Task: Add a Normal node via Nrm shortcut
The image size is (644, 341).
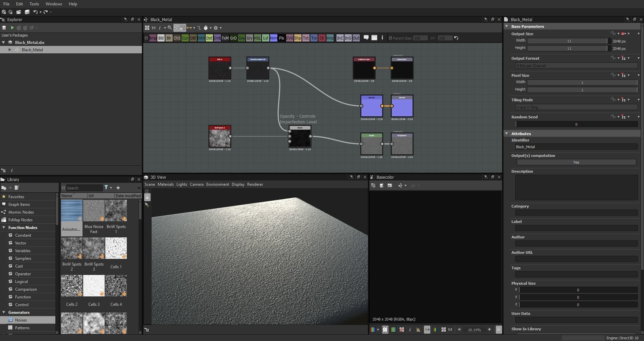Action: (274, 38)
